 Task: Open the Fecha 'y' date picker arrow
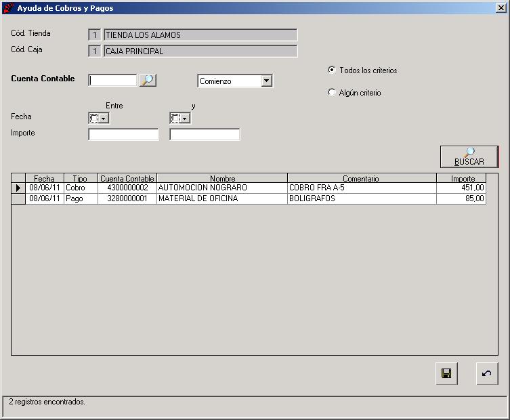(x=185, y=119)
